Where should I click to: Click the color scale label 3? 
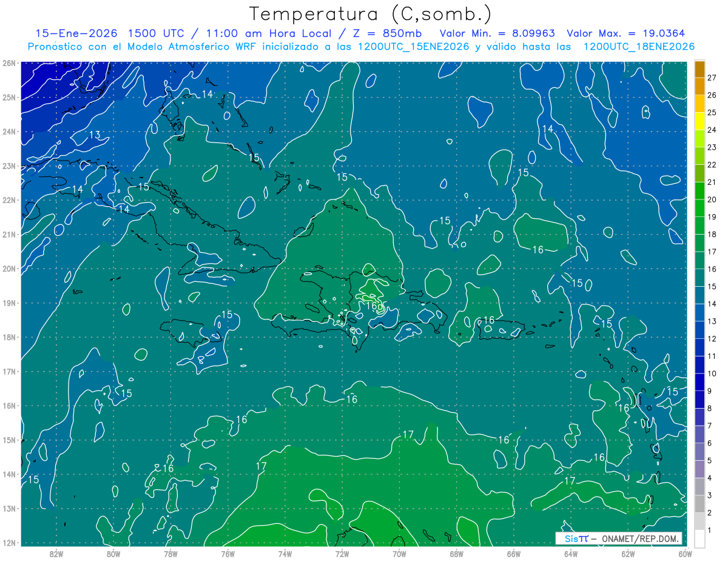pos(710,495)
